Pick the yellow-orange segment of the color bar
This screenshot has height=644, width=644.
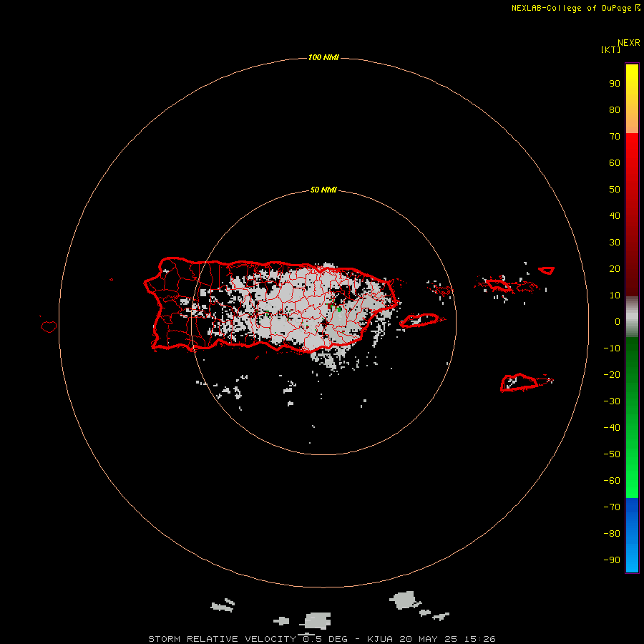(632, 99)
